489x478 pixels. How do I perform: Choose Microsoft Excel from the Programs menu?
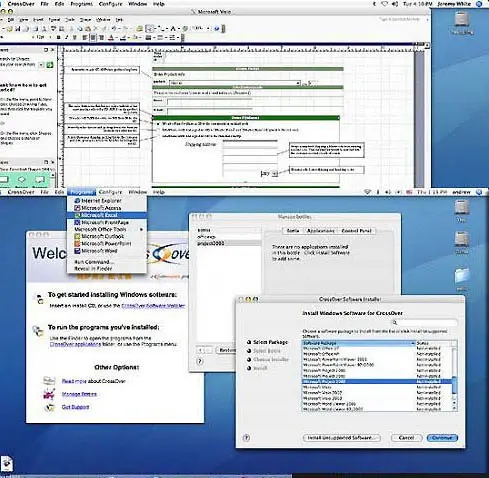107,215
